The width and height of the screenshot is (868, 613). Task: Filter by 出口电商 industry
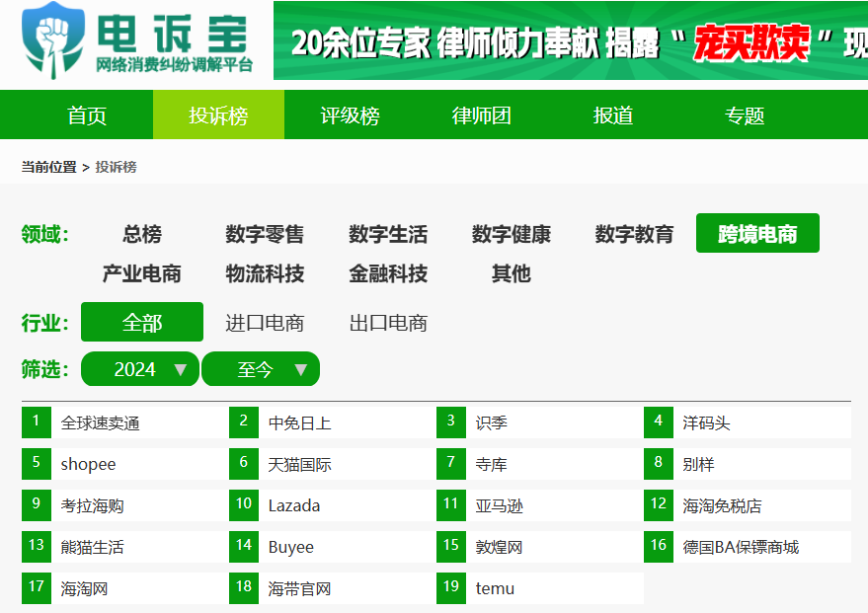coord(388,323)
